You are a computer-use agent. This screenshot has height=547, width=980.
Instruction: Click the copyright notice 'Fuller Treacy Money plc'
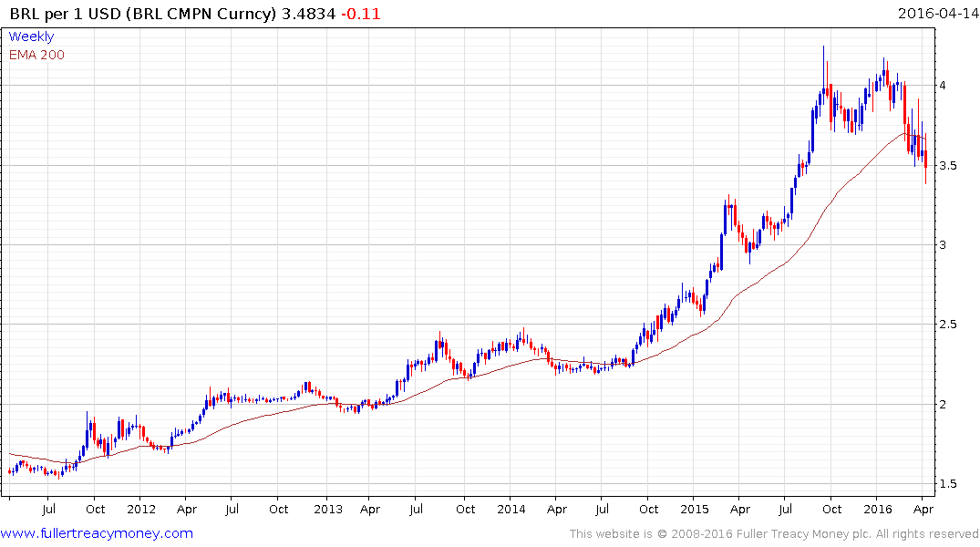click(804, 534)
